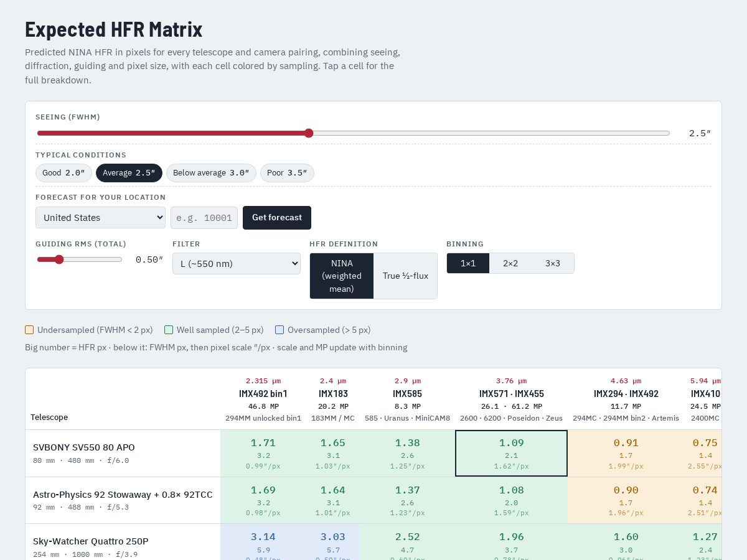Open SV550 with IMX294 cell showing 0.91
The height and width of the screenshot is (560, 747).
pos(626,453)
